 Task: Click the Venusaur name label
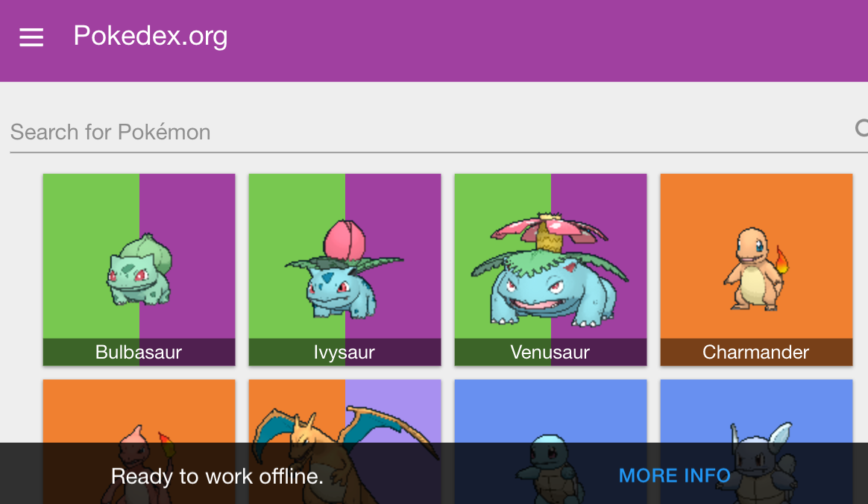(550, 353)
